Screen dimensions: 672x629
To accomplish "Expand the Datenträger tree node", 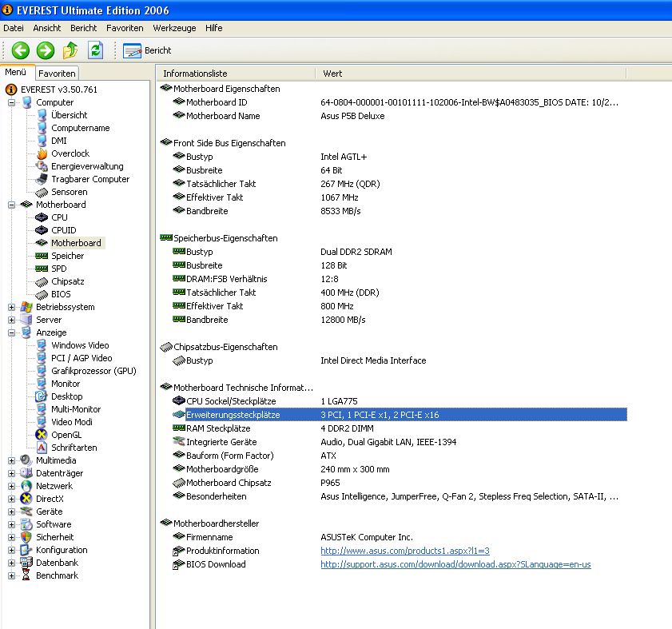I will point(11,473).
